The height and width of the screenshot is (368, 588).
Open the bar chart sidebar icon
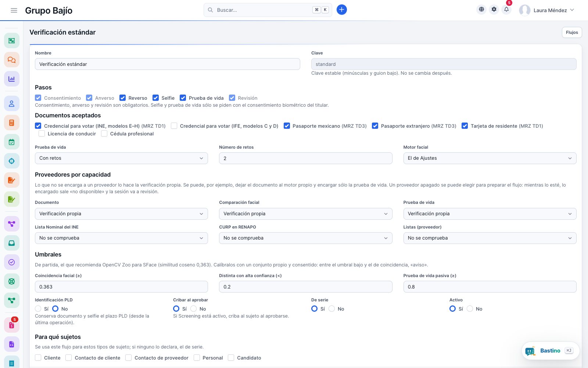[x=12, y=79]
